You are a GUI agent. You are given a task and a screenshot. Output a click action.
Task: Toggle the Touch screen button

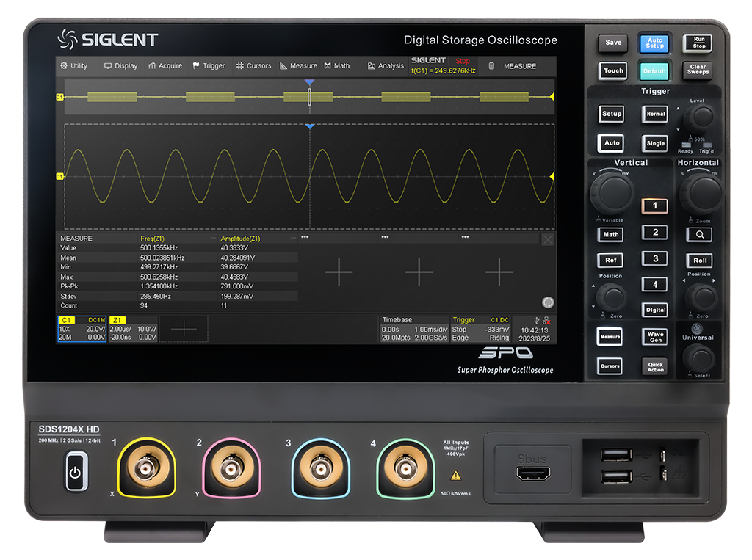point(613,70)
